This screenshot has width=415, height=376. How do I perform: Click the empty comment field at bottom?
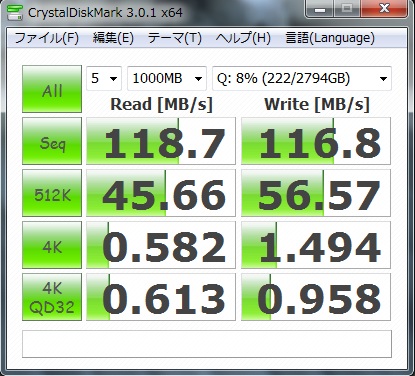pos(207,344)
